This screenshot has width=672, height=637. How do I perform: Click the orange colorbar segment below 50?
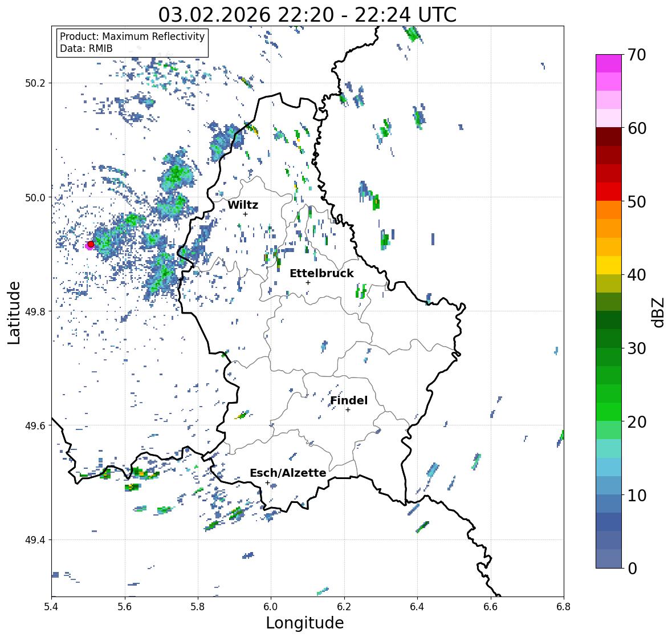pos(609,210)
